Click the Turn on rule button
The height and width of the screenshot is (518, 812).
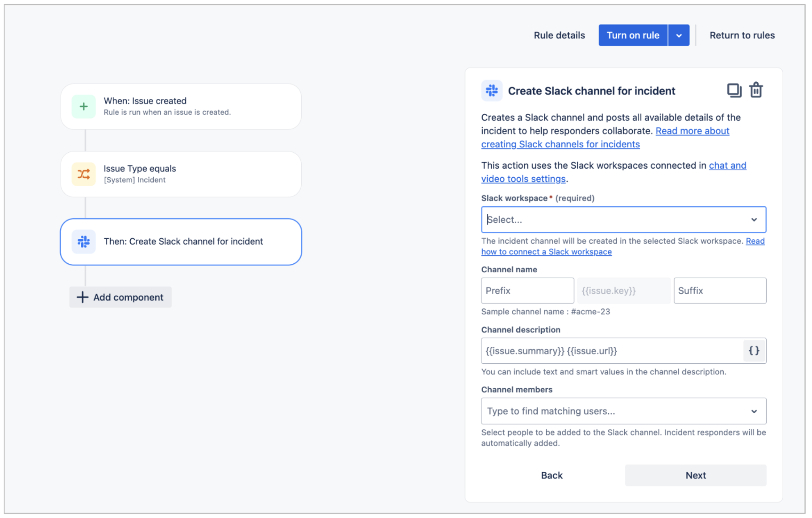(x=633, y=35)
